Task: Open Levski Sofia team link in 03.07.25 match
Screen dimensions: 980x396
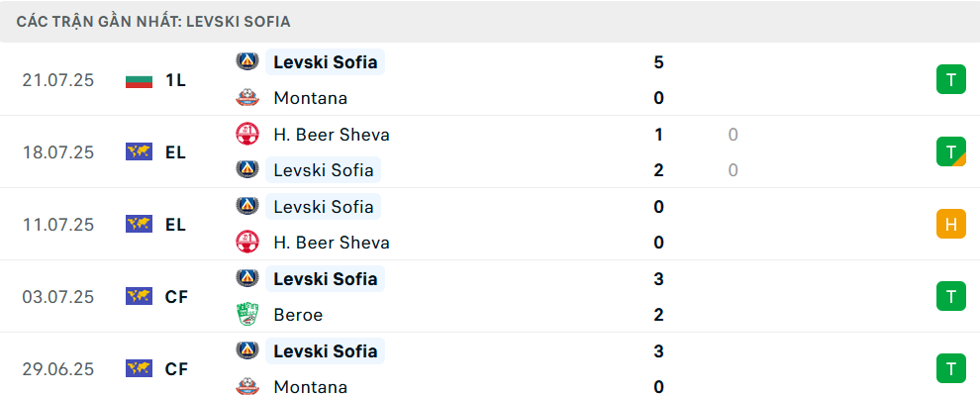Action: point(325,278)
